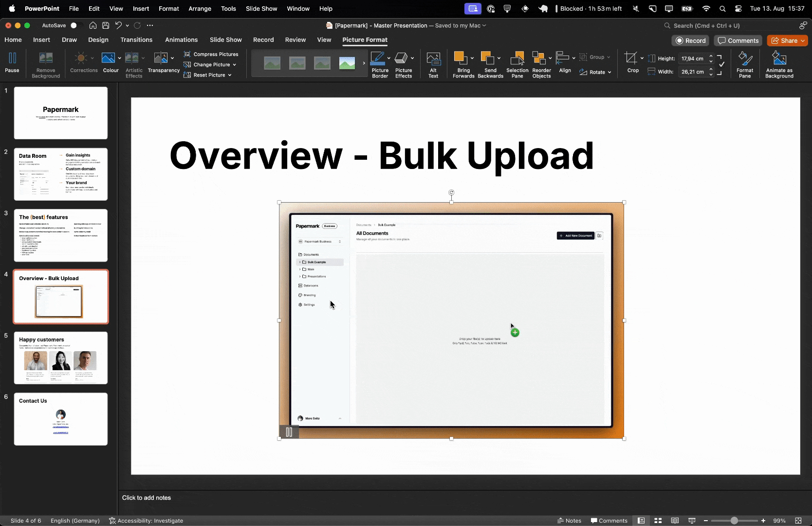
Task: Click Animate as Background icon
Action: (x=779, y=58)
